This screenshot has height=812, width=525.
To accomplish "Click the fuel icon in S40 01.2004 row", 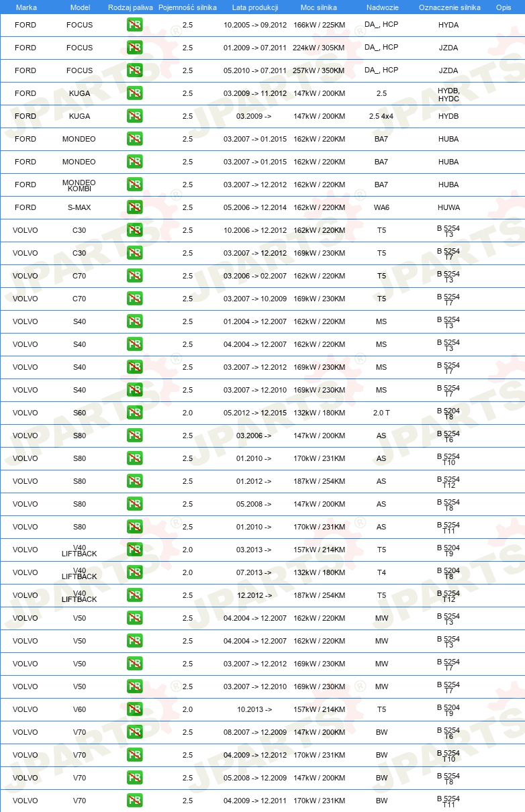I will [135, 321].
